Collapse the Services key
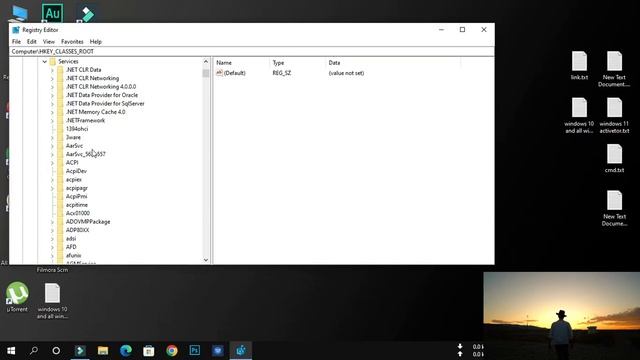 point(44,62)
